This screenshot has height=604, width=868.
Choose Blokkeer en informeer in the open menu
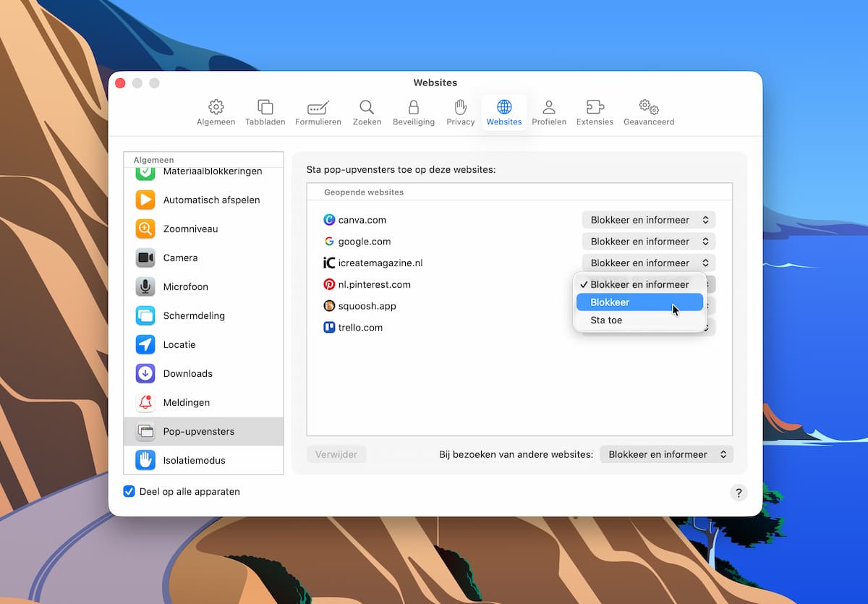pos(639,284)
